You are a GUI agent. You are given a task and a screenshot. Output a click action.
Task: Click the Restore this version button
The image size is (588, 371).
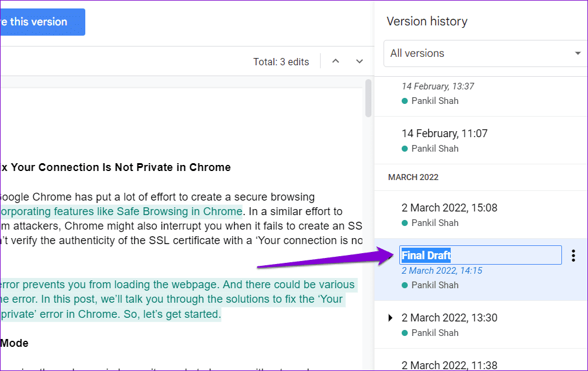click(42, 22)
